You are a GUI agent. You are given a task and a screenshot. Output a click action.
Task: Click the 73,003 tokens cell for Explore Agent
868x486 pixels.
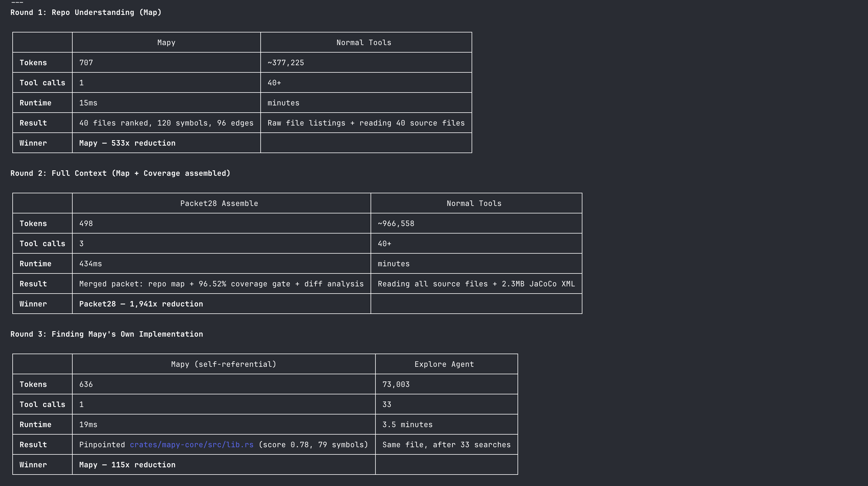coord(396,384)
